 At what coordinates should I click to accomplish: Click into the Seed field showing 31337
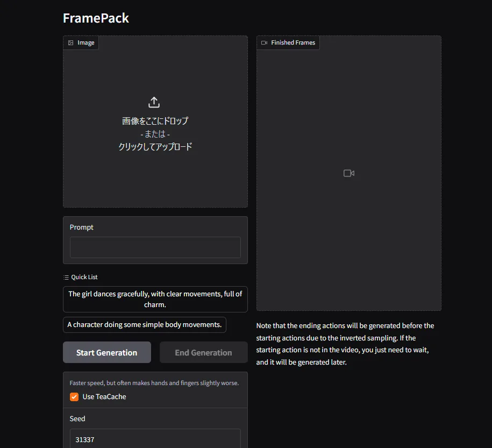tap(155, 439)
